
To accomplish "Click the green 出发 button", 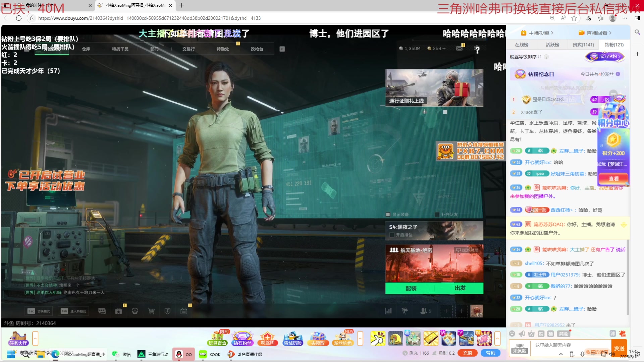I will point(460,288).
